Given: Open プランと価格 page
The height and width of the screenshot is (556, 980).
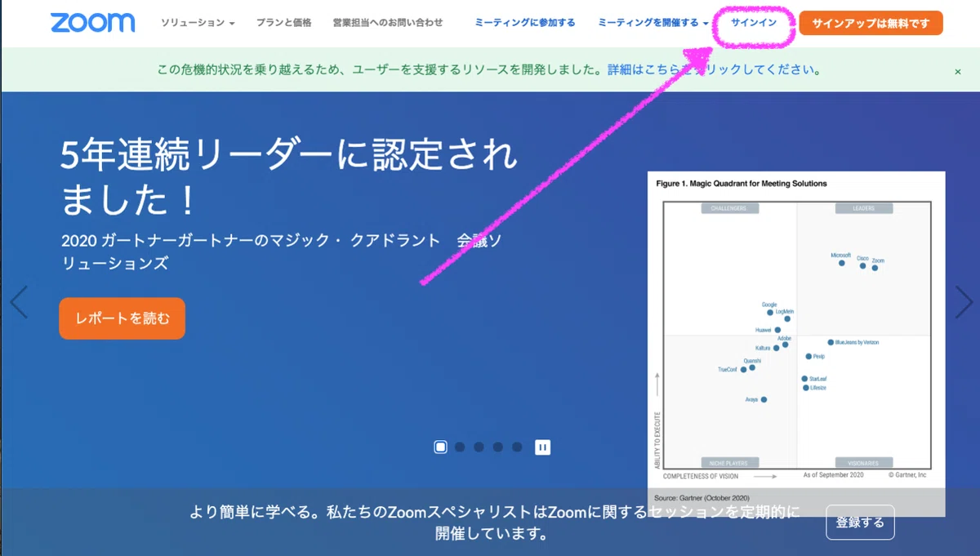Looking at the screenshot, I should click(x=283, y=23).
